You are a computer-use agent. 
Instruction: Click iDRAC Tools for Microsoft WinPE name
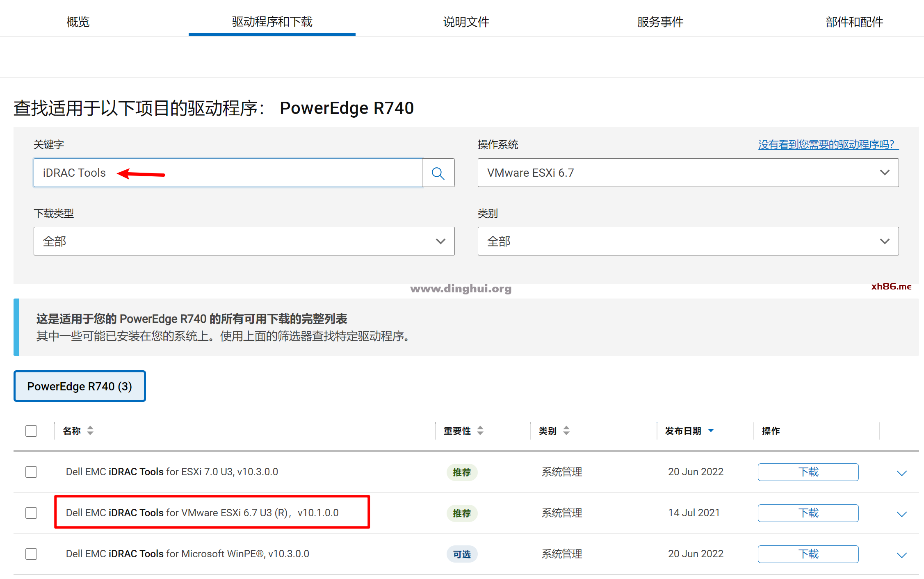point(187,554)
